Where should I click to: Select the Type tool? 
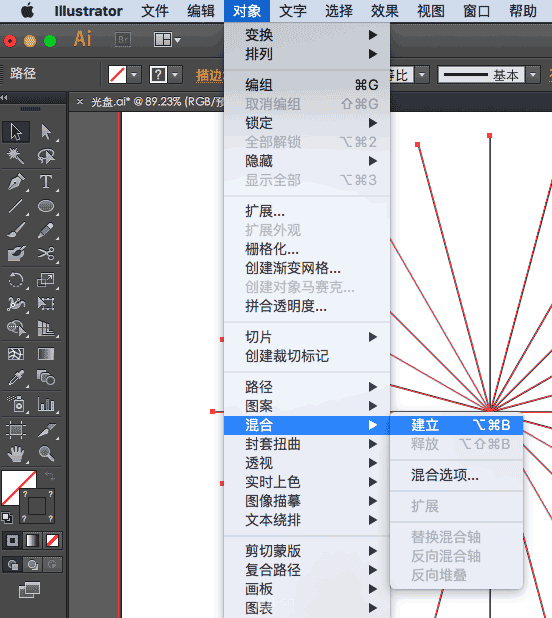tap(46, 182)
